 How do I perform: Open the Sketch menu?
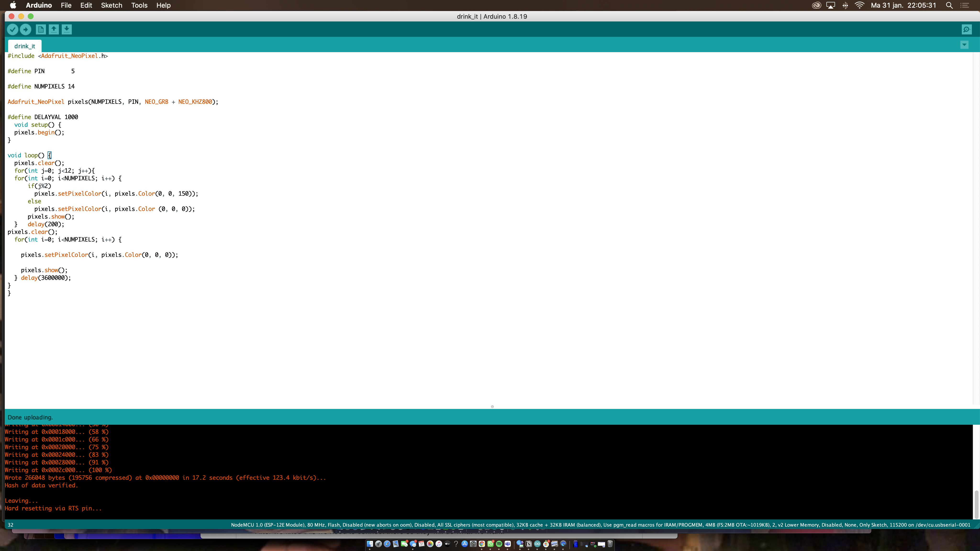coord(111,5)
